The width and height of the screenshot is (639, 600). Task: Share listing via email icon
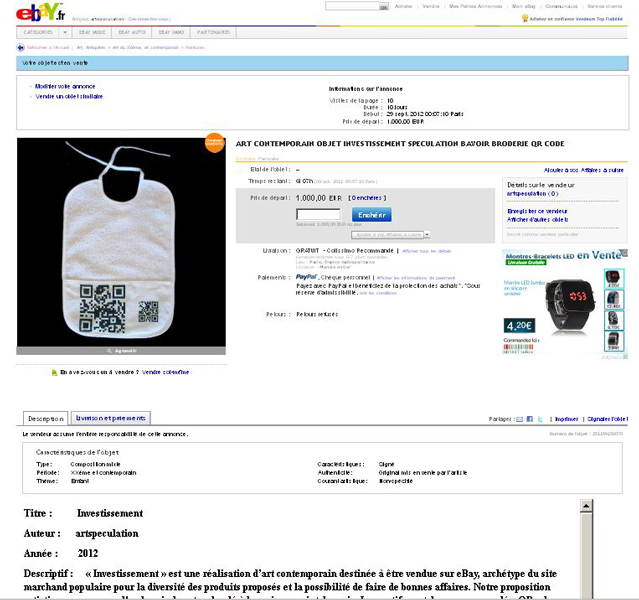pos(520,419)
